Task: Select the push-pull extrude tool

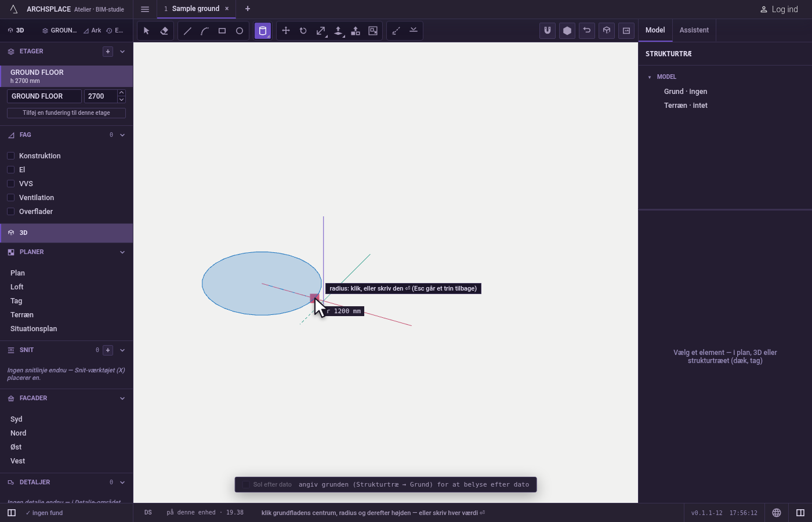Action: pos(338,31)
